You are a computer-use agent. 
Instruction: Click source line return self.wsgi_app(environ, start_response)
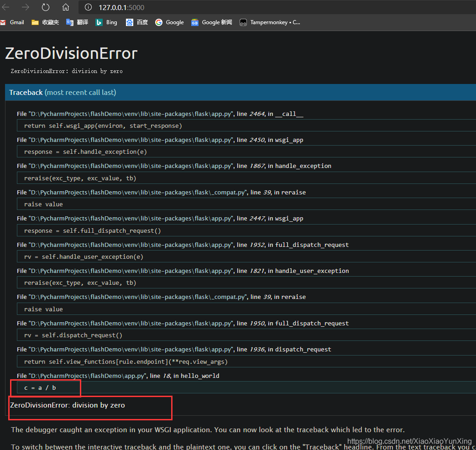coord(246,126)
